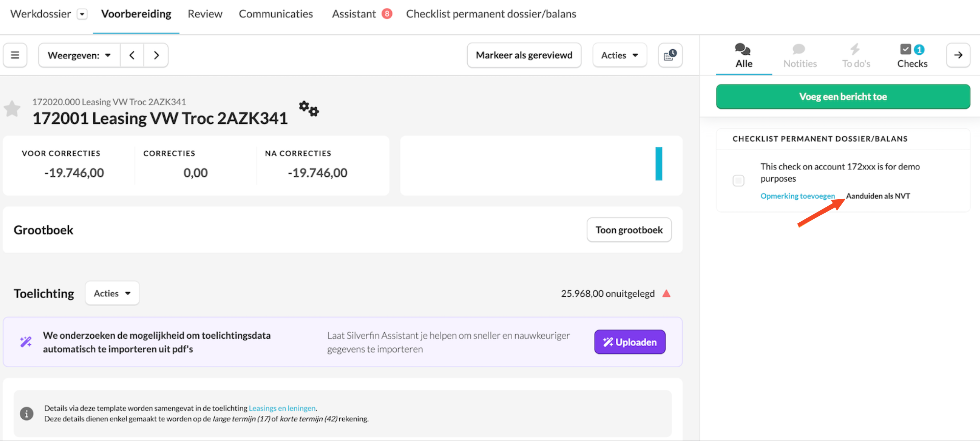Open account settings gears icon

[308, 109]
